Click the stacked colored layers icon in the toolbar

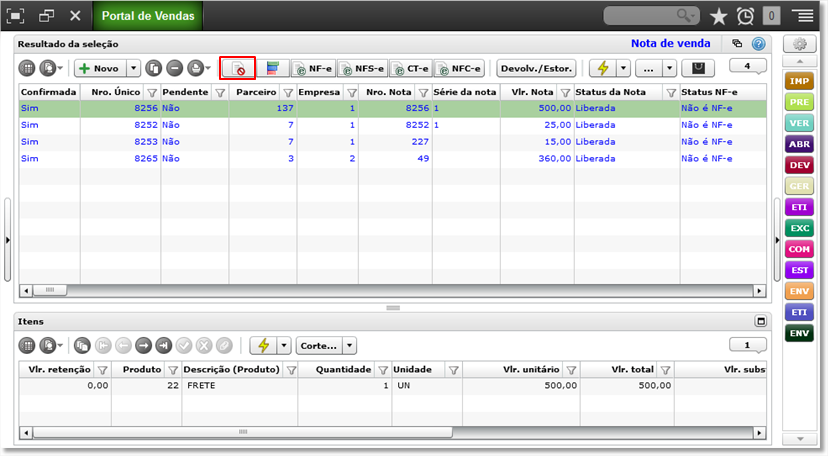click(x=272, y=69)
